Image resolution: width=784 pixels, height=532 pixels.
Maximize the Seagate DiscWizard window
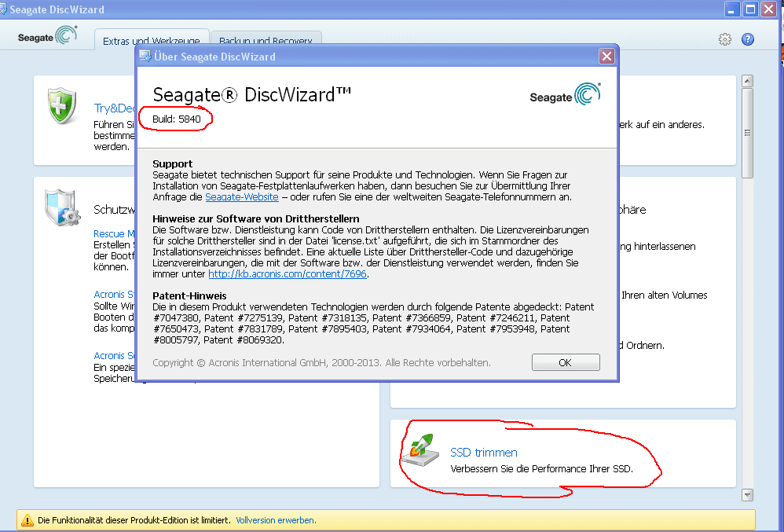750,9
